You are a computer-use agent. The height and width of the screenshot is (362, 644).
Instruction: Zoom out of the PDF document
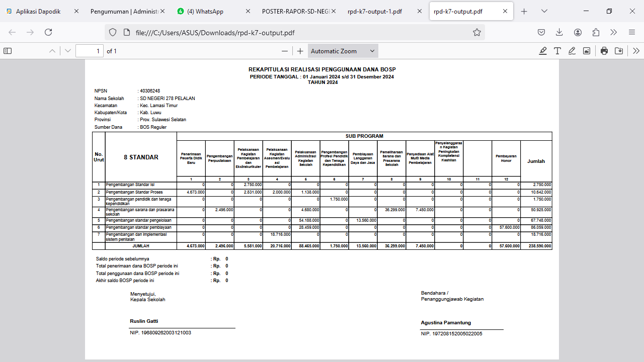coord(285,51)
